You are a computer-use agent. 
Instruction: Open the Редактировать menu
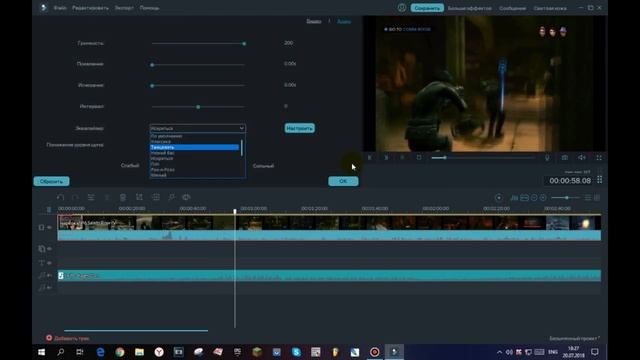(x=90, y=8)
